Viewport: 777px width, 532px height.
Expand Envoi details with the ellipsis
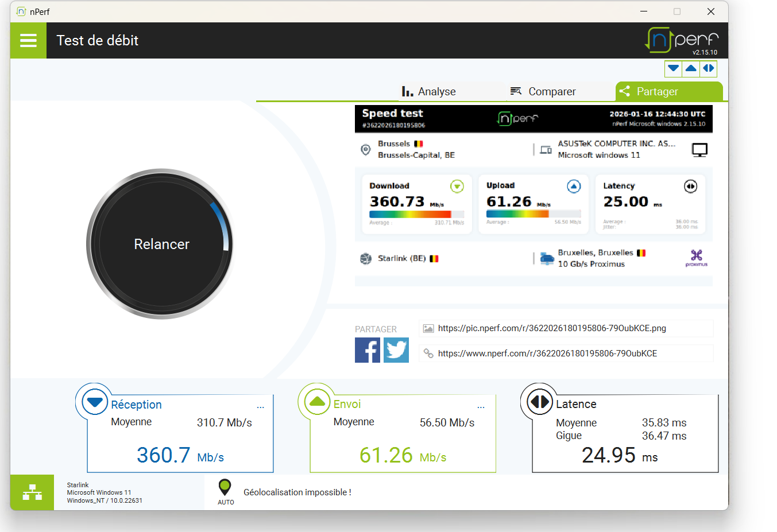coord(481,407)
